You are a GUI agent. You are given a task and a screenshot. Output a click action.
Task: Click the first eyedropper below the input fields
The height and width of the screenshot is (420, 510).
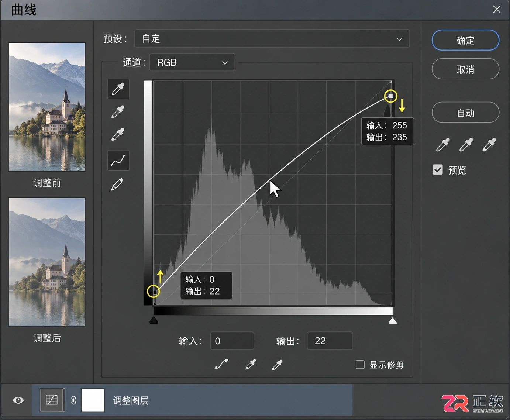[251, 365]
